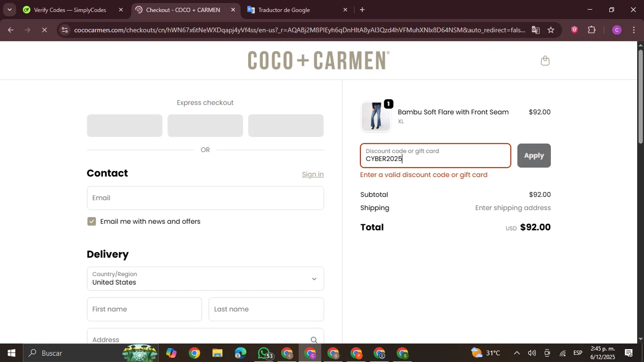The width and height of the screenshot is (644, 362).
Task: Click the browser back arrow
Action: [x=11, y=30]
